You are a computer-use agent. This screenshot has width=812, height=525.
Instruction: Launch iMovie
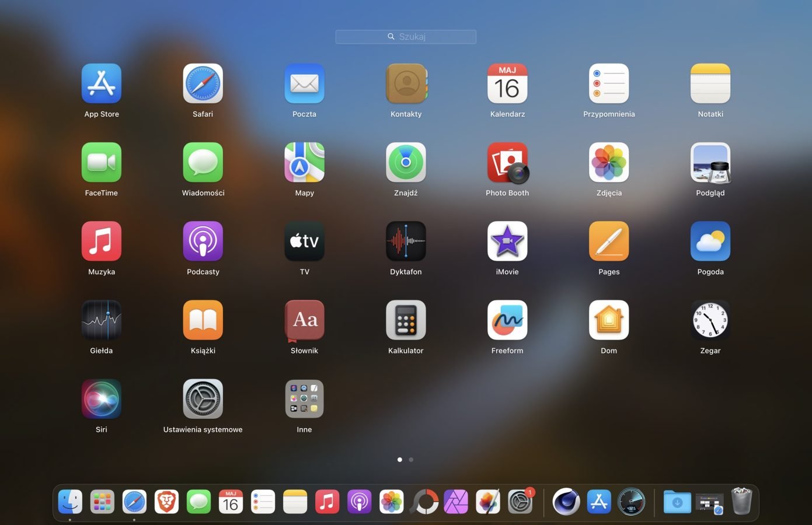[507, 241]
